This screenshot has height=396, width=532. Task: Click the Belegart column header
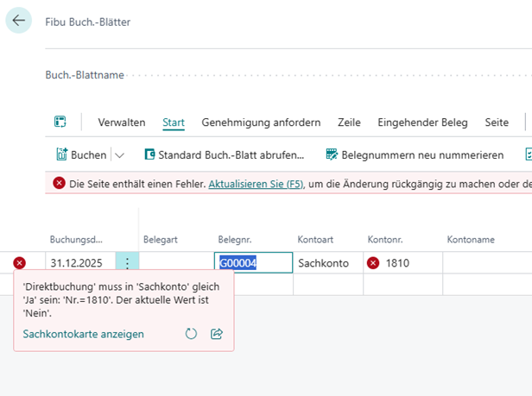(x=161, y=239)
